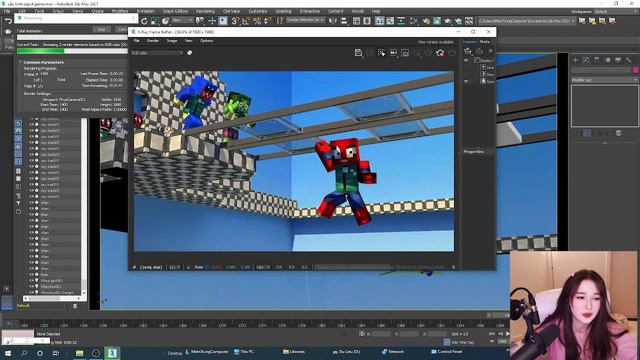Expand the panel arrows in VFB Layers

coord(490,51)
